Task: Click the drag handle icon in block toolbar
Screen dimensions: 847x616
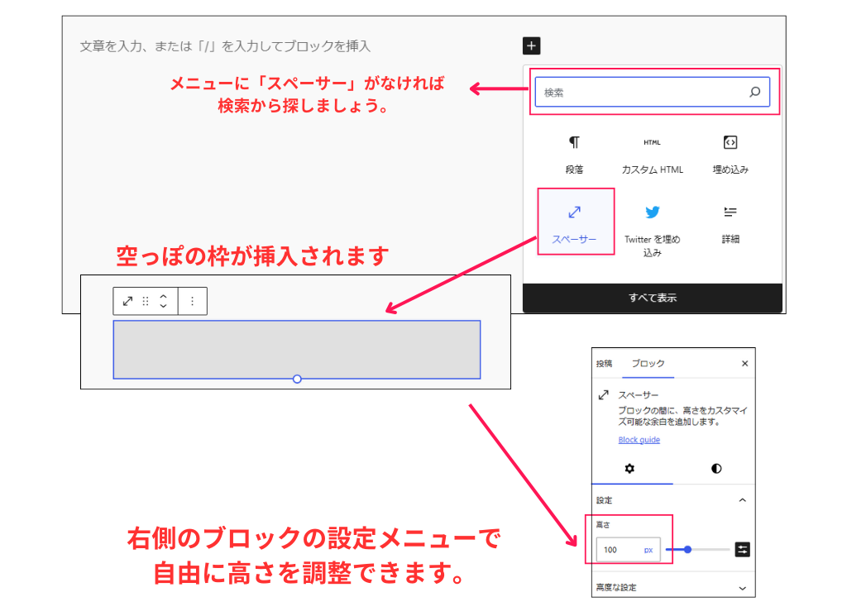Action: [144, 301]
